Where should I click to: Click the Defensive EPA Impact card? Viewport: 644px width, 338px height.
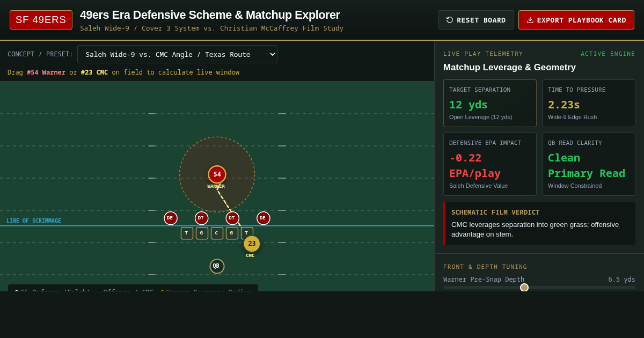(x=490, y=164)
